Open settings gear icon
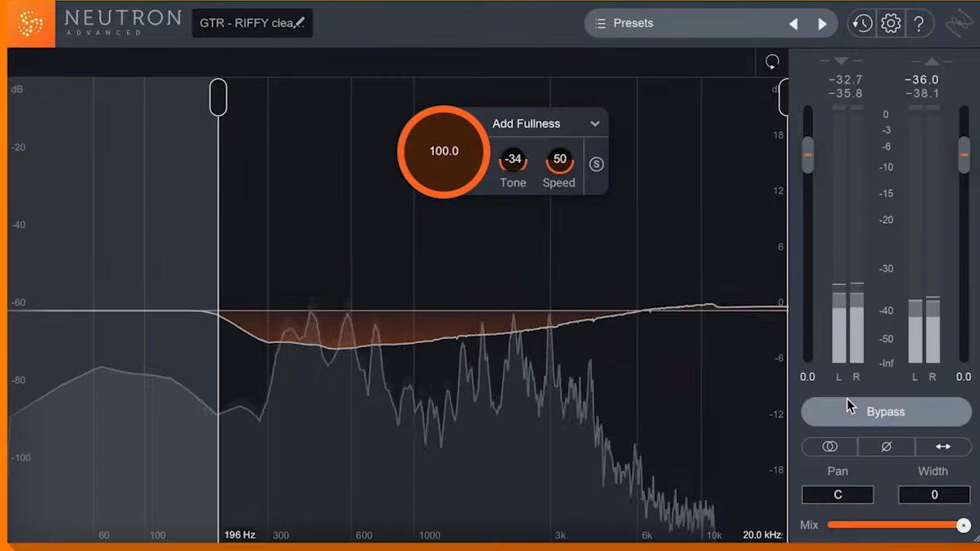The height and width of the screenshot is (551, 980). (x=891, y=24)
